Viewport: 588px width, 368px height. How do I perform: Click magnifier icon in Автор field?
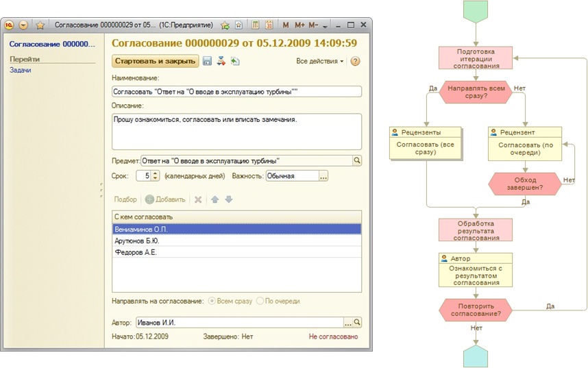pos(357,321)
